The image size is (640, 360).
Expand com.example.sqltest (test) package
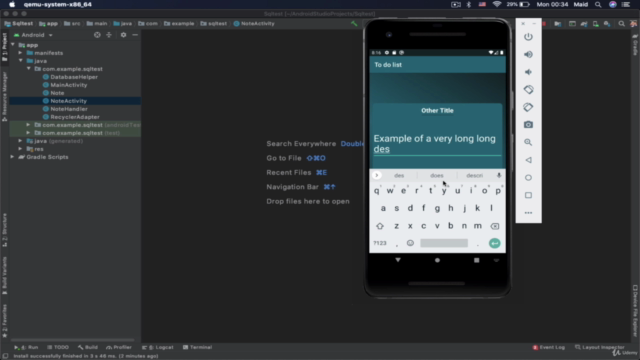pyautogui.click(x=28, y=133)
